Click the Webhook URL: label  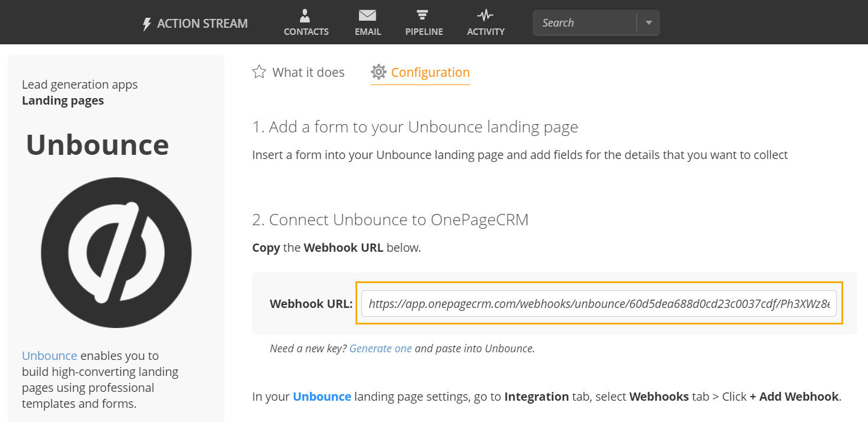(x=311, y=304)
